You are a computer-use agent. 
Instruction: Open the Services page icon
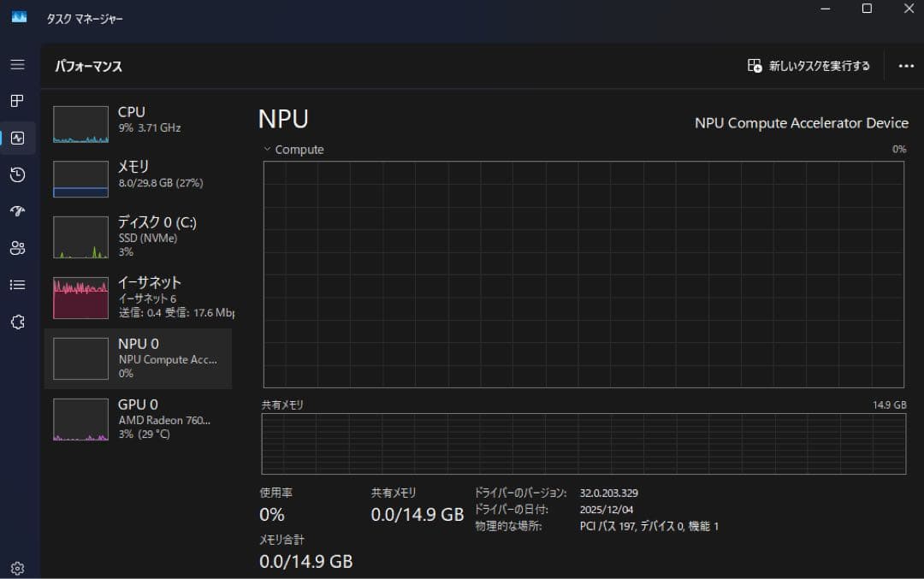pyautogui.click(x=18, y=321)
